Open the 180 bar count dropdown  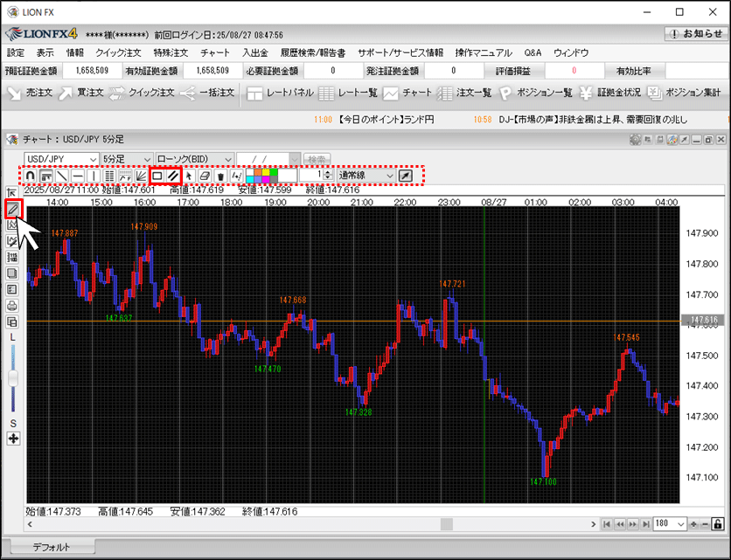(x=670, y=523)
